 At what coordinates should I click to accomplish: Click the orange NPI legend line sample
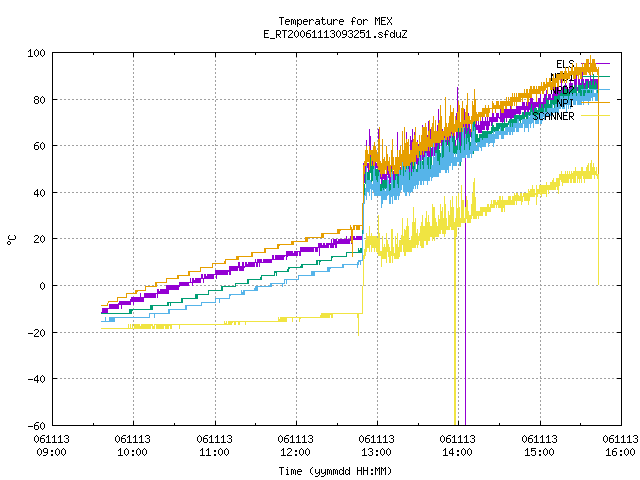click(596, 103)
